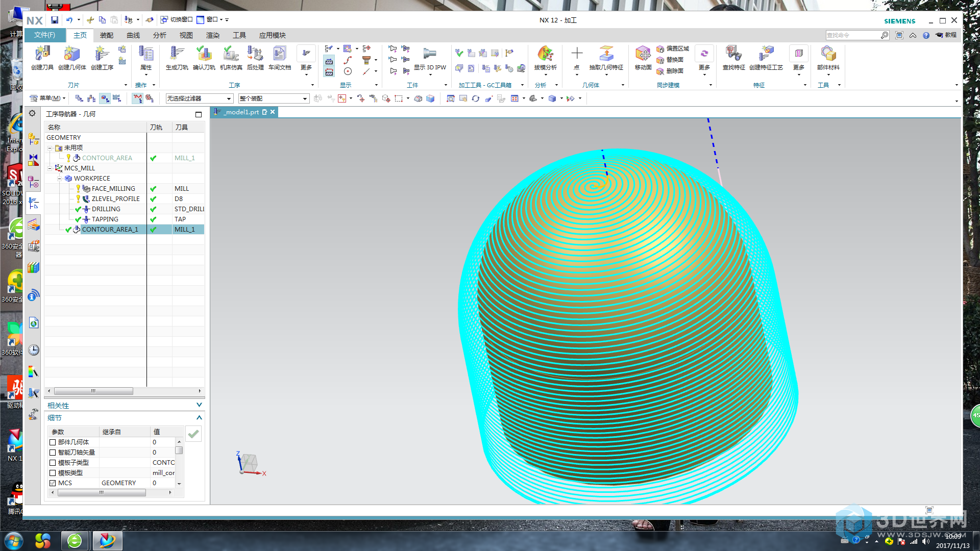Viewport: 980px width, 551px height.
Task: Open the Assembly Navigator sidebar icon
Action: (x=34, y=138)
